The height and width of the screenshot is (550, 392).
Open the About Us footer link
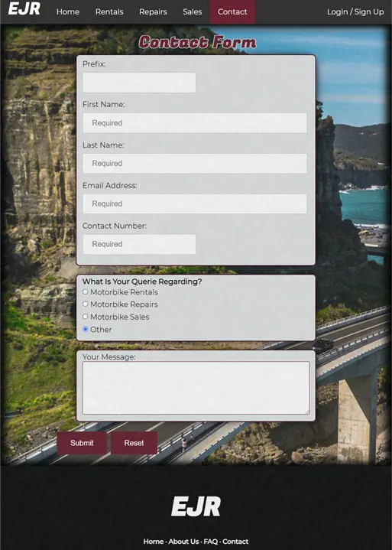183,542
